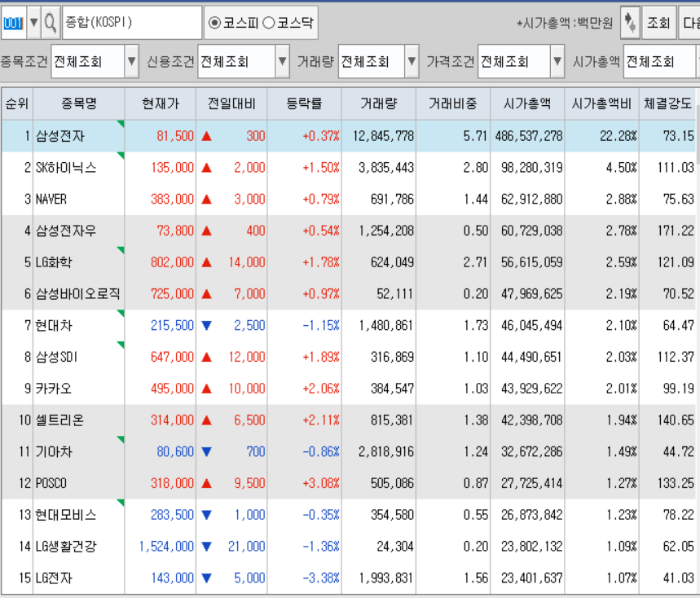The width and height of the screenshot is (700, 598).
Task: Expand the 가격조건 dropdown list
Action: [x=557, y=62]
